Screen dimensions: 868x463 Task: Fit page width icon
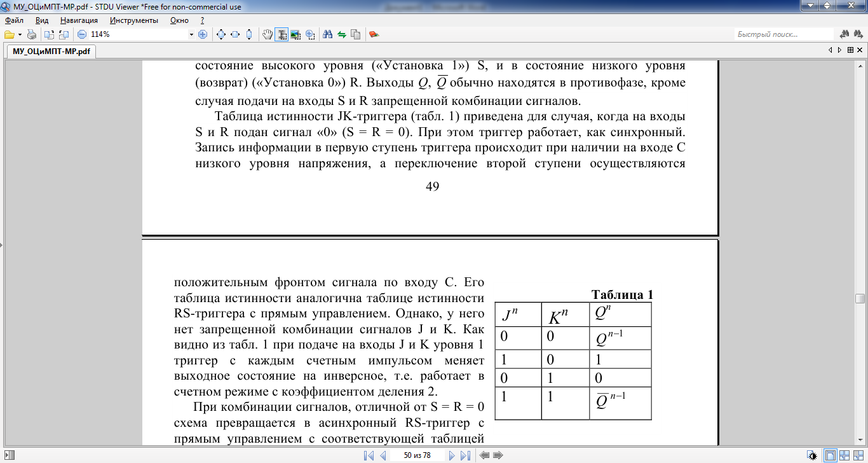tap(234, 34)
